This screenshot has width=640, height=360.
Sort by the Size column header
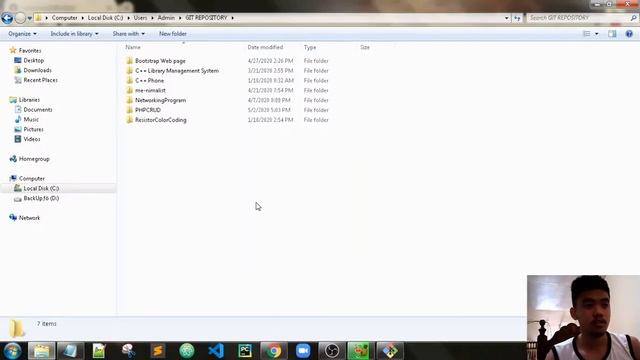click(365, 47)
